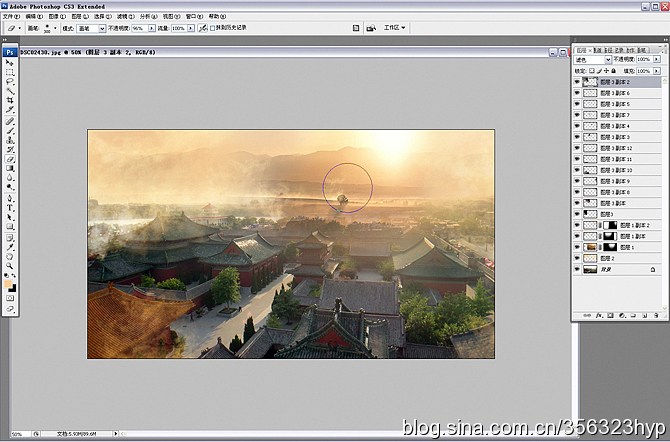Select the Move tool in toolbox
The width and height of the screenshot is (670, 442).
(10, 63)
